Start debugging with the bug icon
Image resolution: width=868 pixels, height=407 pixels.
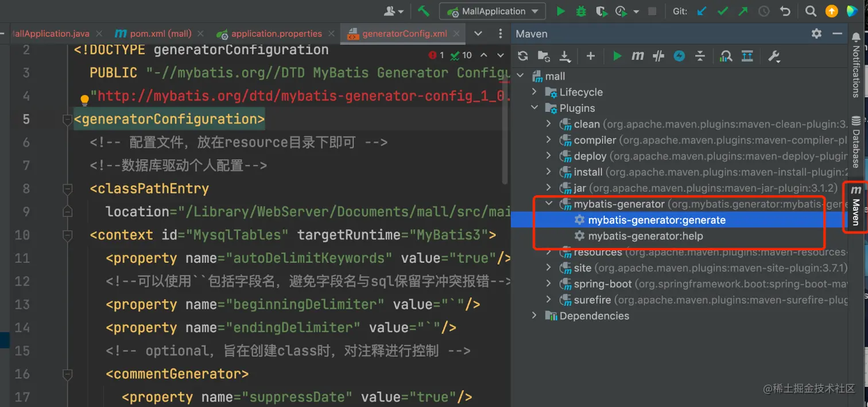581,11
